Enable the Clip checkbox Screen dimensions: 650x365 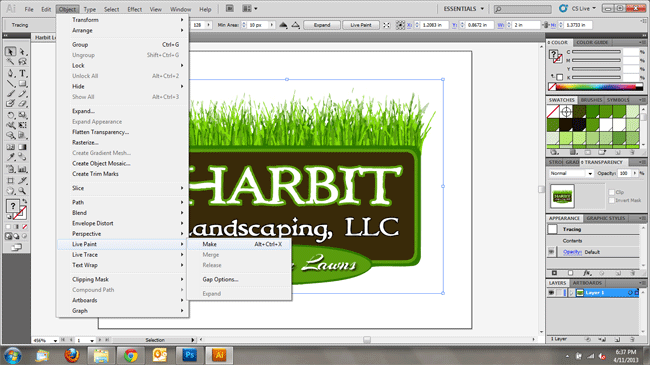tap(611, 192)
